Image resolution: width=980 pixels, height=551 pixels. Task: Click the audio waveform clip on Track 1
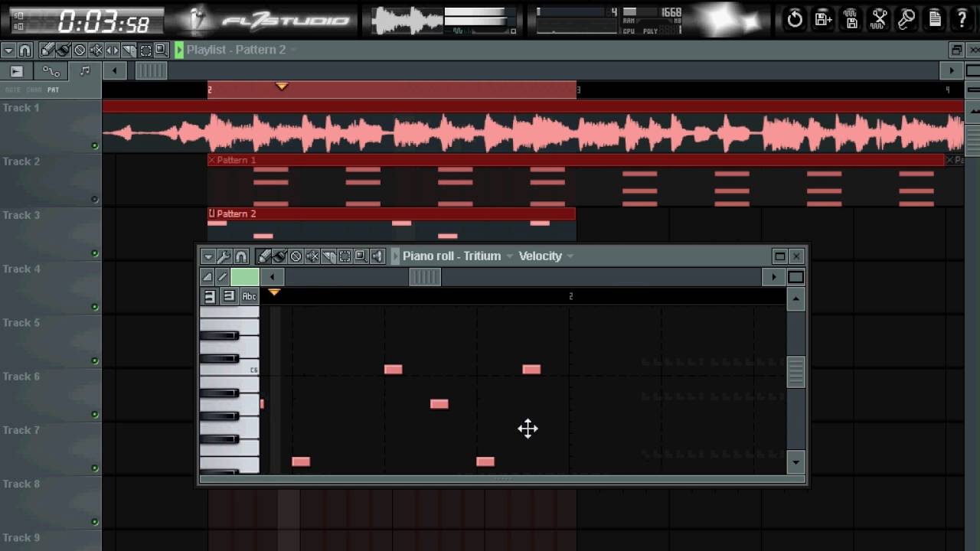coord(533,132)
